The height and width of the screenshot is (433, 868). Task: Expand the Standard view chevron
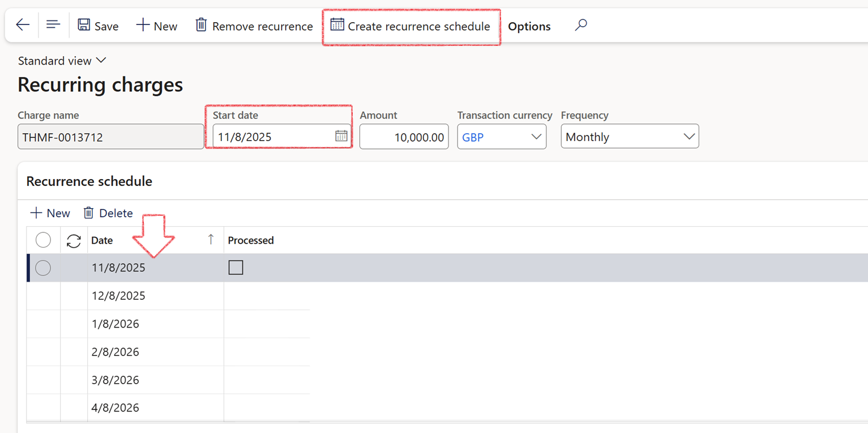101,60
